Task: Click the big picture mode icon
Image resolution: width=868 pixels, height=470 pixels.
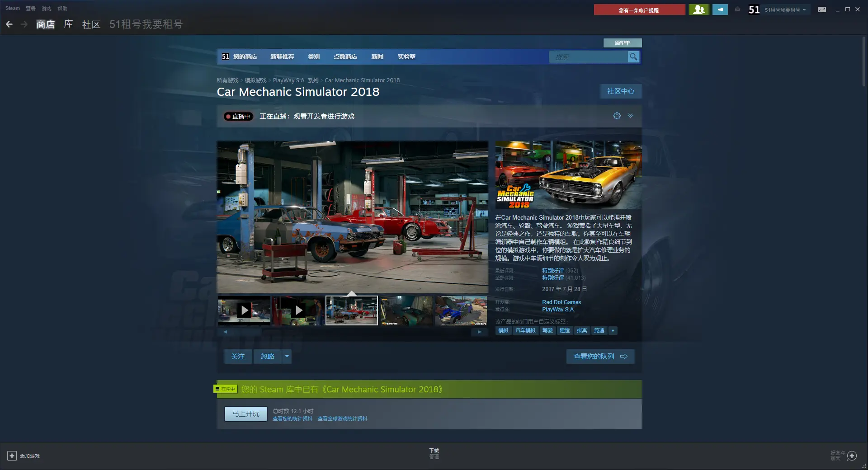Action: [x=822, y=9]
